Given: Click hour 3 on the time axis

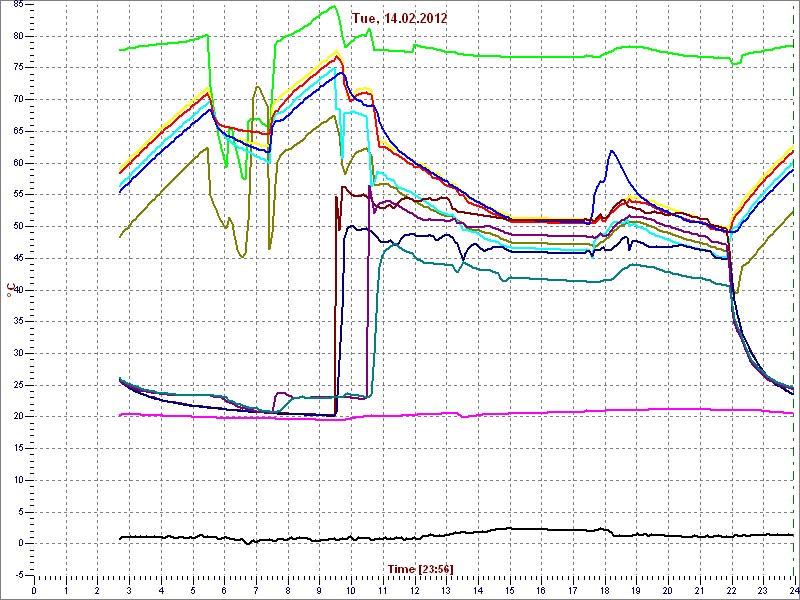Looking at the screenshot, I should [129, 591].
